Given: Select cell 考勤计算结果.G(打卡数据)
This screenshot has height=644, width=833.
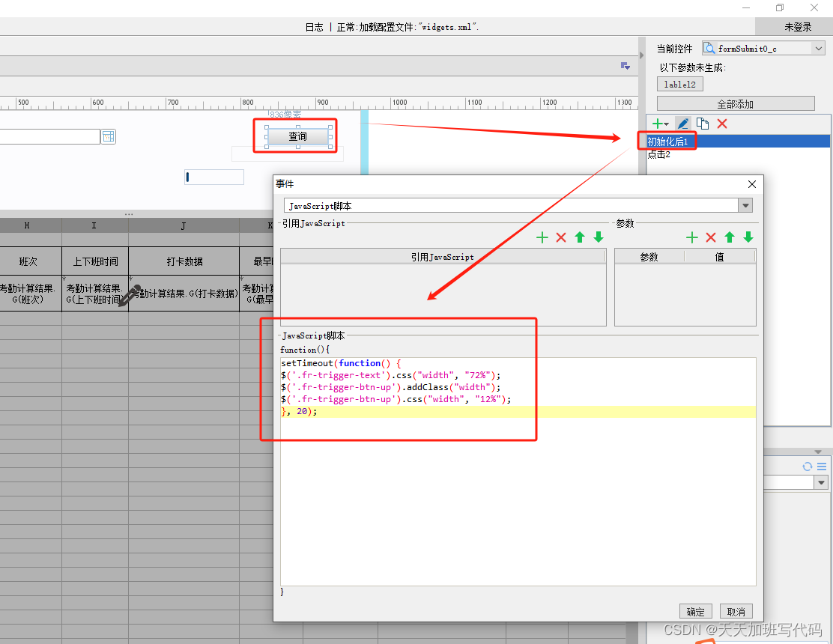Looking at the screenshot, I should click(184, 294).
